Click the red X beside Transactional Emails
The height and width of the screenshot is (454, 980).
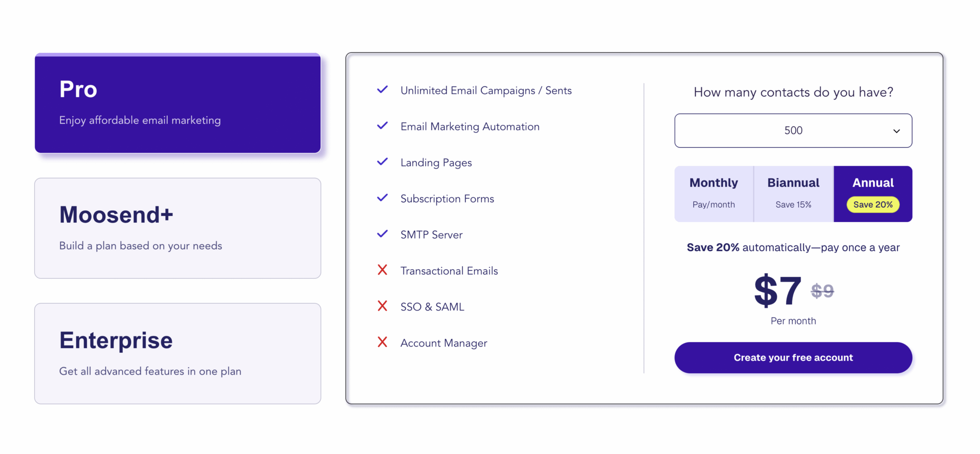click(382, 270)
